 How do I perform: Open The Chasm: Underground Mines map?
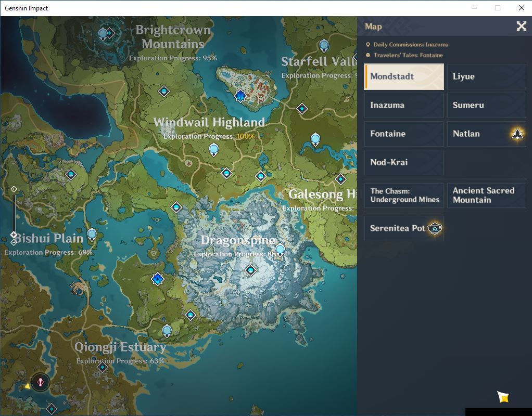click(x=404, y=196)
